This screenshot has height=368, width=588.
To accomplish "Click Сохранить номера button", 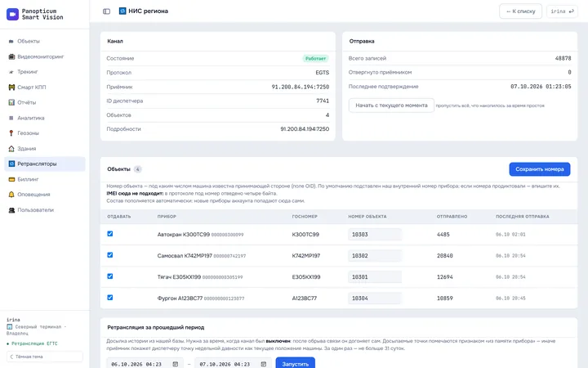I will 540,169.
